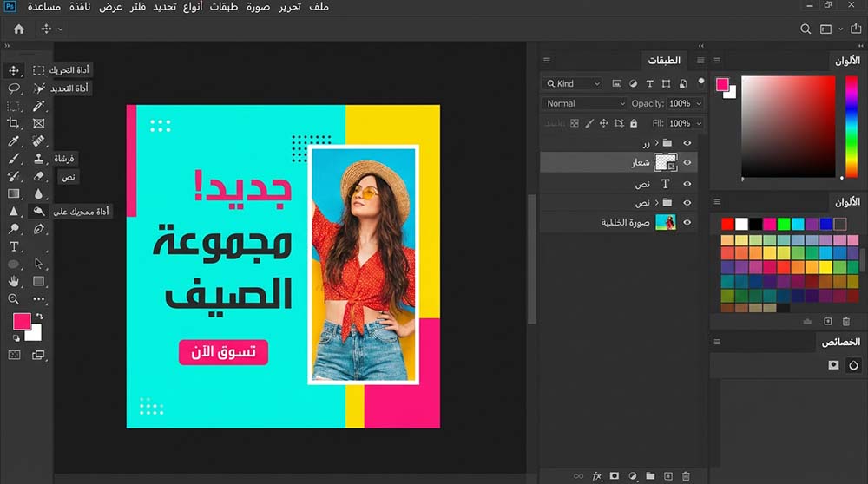Select the Brush tool

[14, 159]
